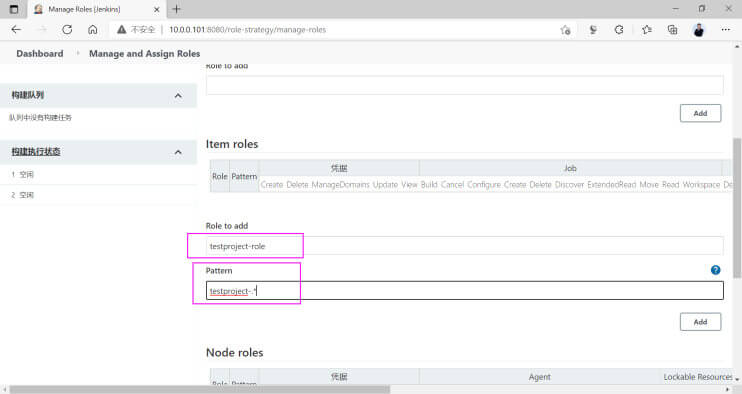This screenshot has height=394, width=742.
Task: Open the Pattern help icon
Action: (716, 270)
